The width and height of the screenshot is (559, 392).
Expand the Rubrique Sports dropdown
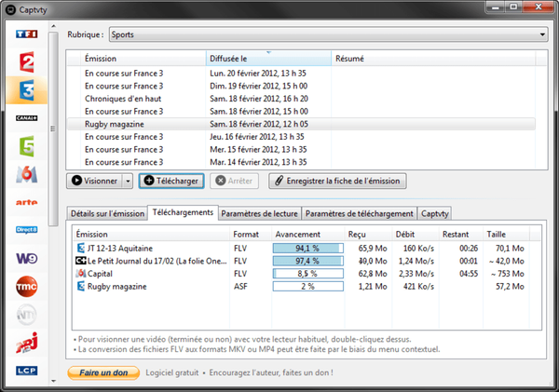coord(541,35)
